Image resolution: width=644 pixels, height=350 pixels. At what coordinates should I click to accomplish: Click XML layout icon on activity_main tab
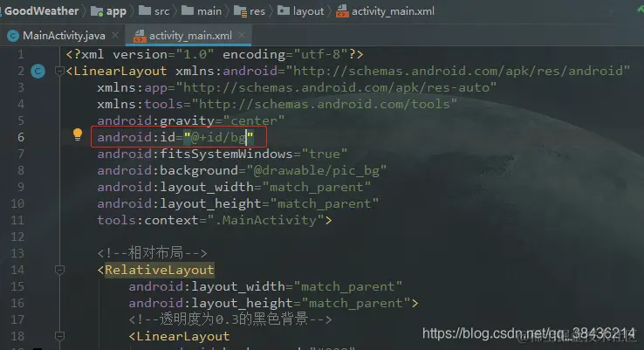click(x=140, y=36)
